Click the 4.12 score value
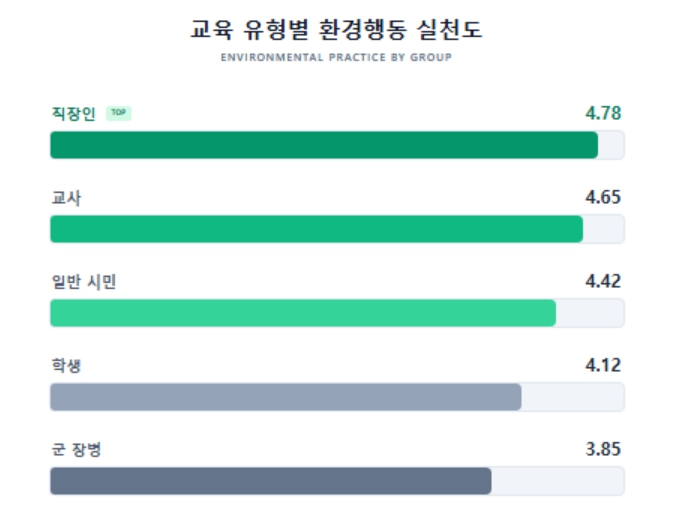The image size is (676, 532). pos(603,365)
